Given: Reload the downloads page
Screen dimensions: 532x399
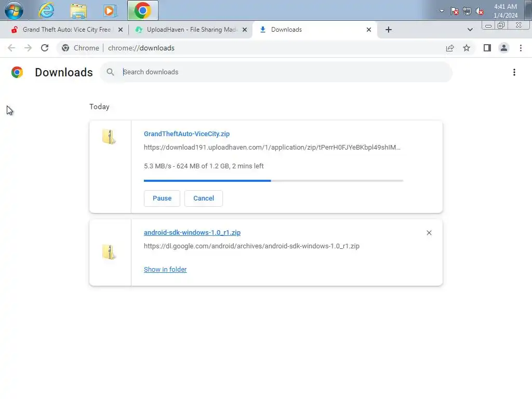Looking at the screenshot, I should tap(45, 48).
